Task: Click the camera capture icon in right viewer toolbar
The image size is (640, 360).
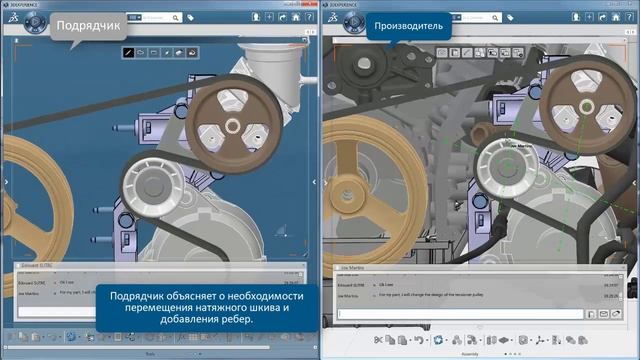Action: 442,53
